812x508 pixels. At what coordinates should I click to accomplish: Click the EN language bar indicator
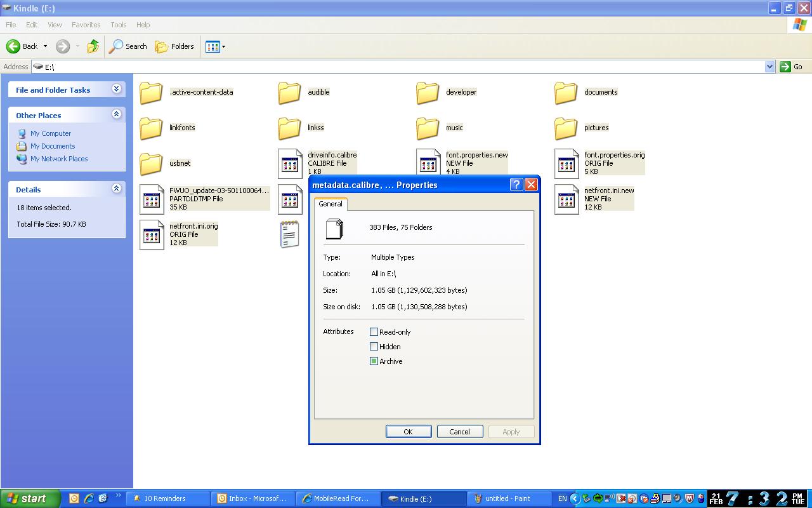(562, 498)
